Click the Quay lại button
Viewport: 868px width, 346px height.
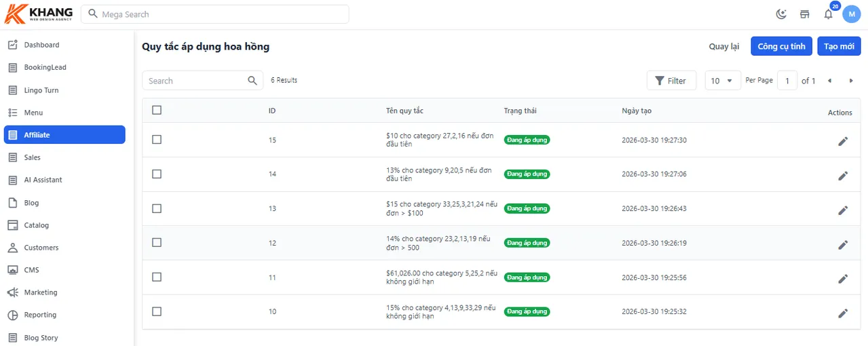pyautogui.click(x=724, y=46)
